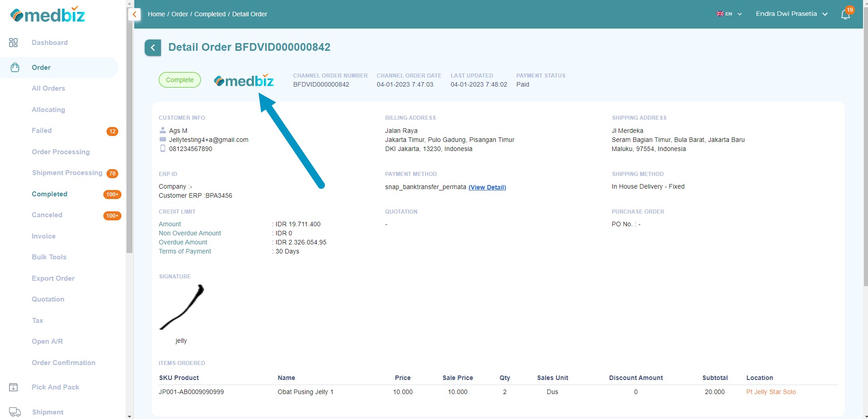Viewport: 868px width, 419px height.
Task: Open the View Detail payment link
Action: pyautogui.click(x=487, y=187)
